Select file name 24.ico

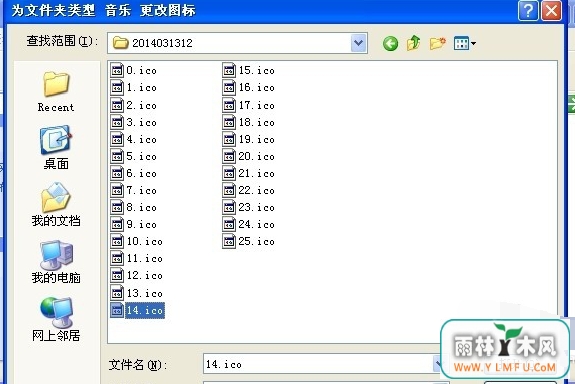(256, 224)
